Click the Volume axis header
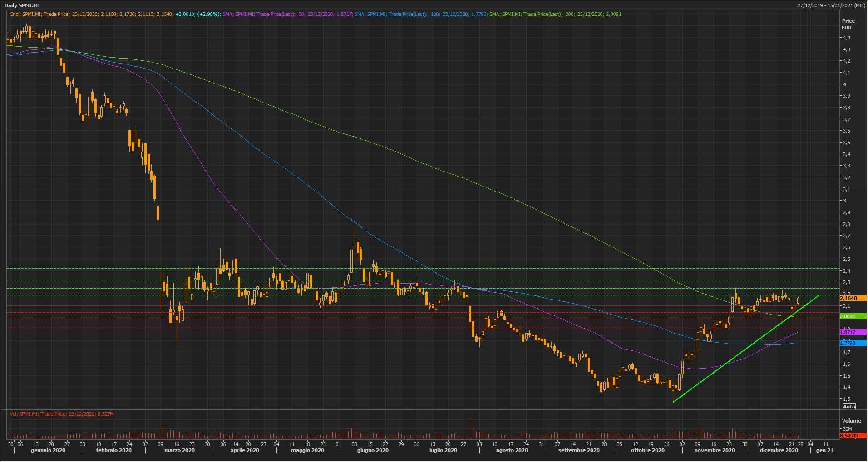 [x=851, y=421]
